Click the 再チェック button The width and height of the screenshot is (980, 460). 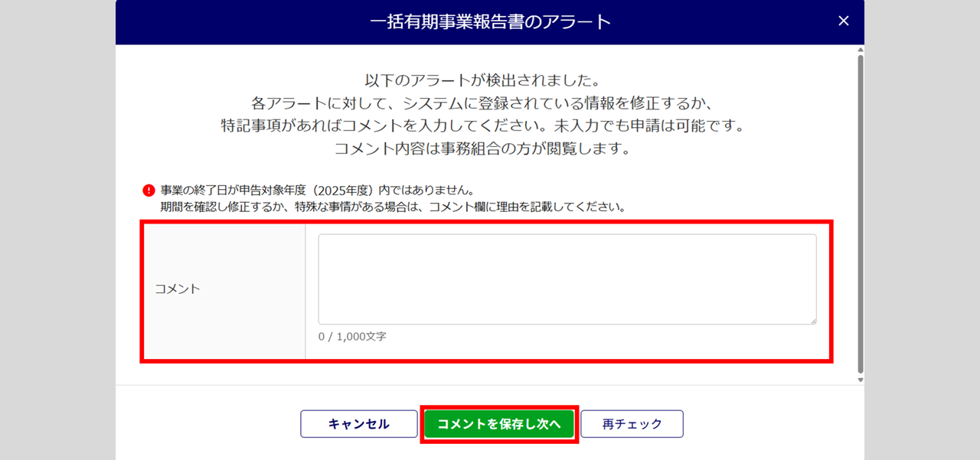coord(632,424)
